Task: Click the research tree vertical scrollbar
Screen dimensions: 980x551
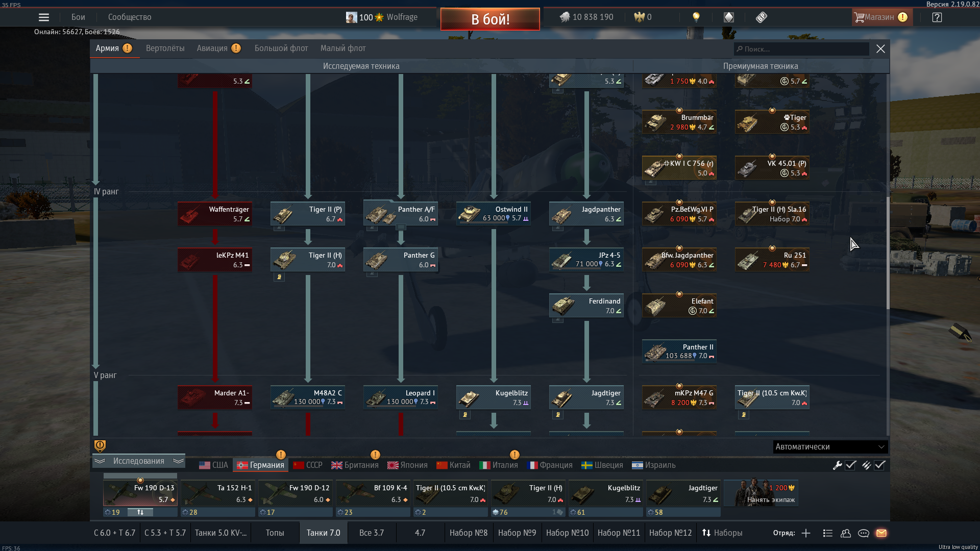Action: tap(888, 253)
